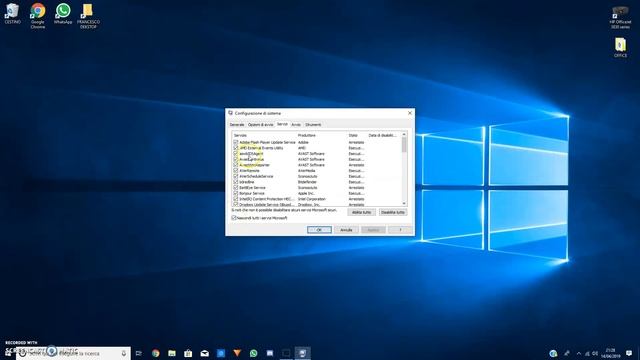Uncheck the AtherRemote service checkbox
Screen dimensions: 640x360
[x=236, y=171]
